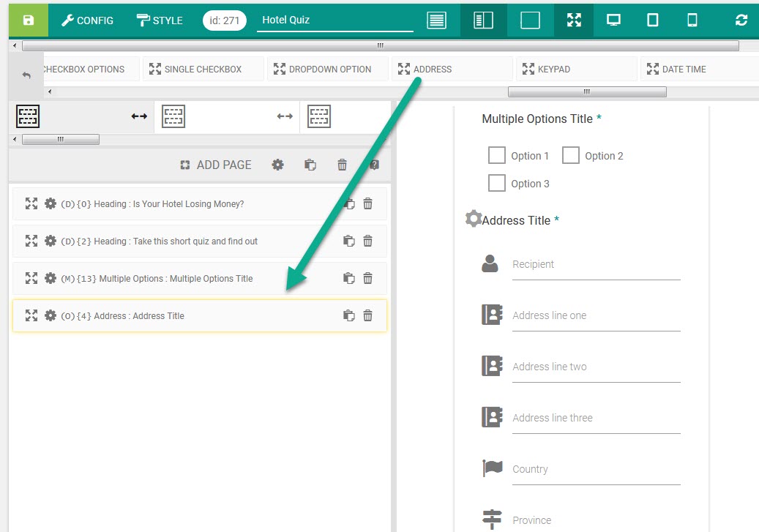Click the Province field
759x532 pixels.
pyautogui.click(x=597, y=520)
